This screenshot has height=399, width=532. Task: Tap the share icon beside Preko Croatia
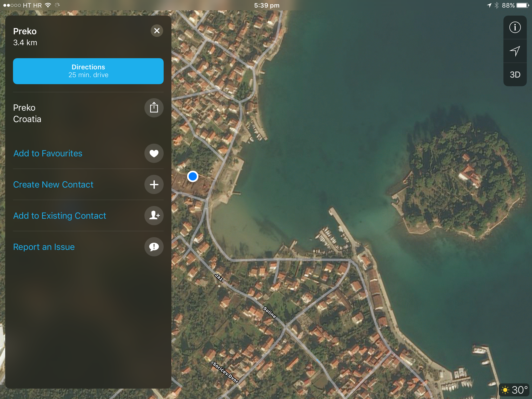(x=154, y=108)
